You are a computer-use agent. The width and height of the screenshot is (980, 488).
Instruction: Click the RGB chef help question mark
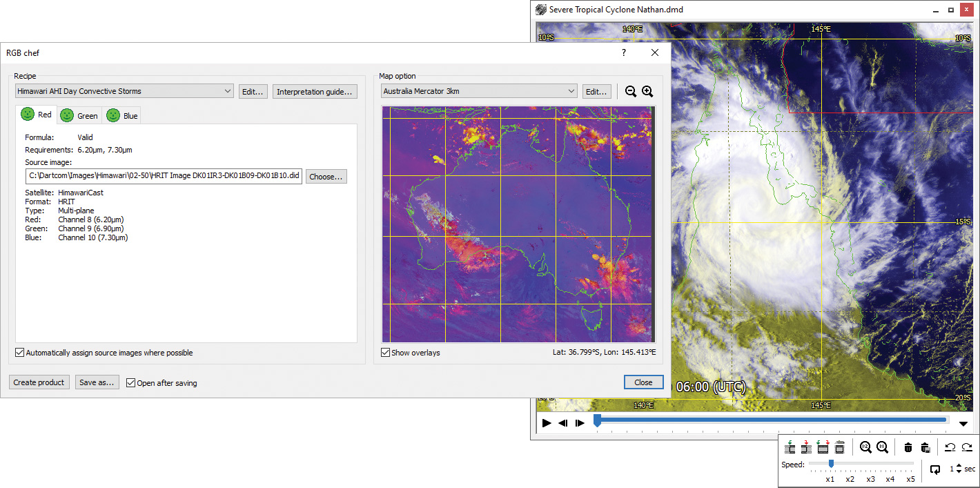pyautogui.click(x=624, y=52)
